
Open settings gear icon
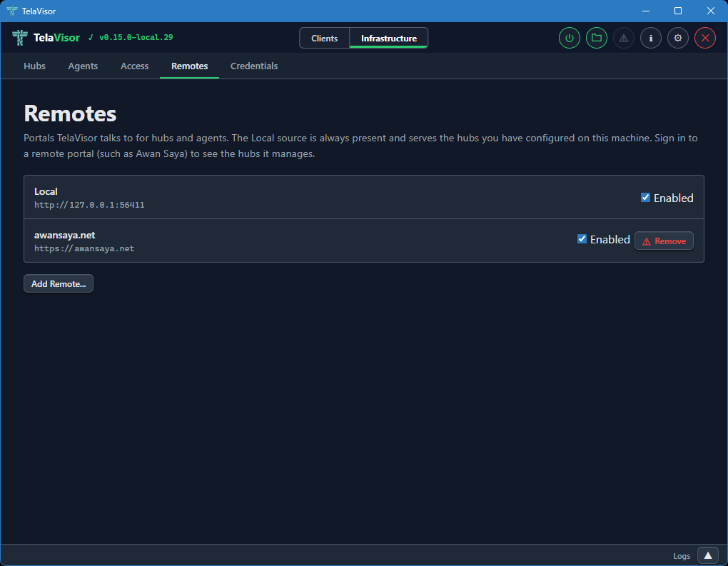(678, 38)
